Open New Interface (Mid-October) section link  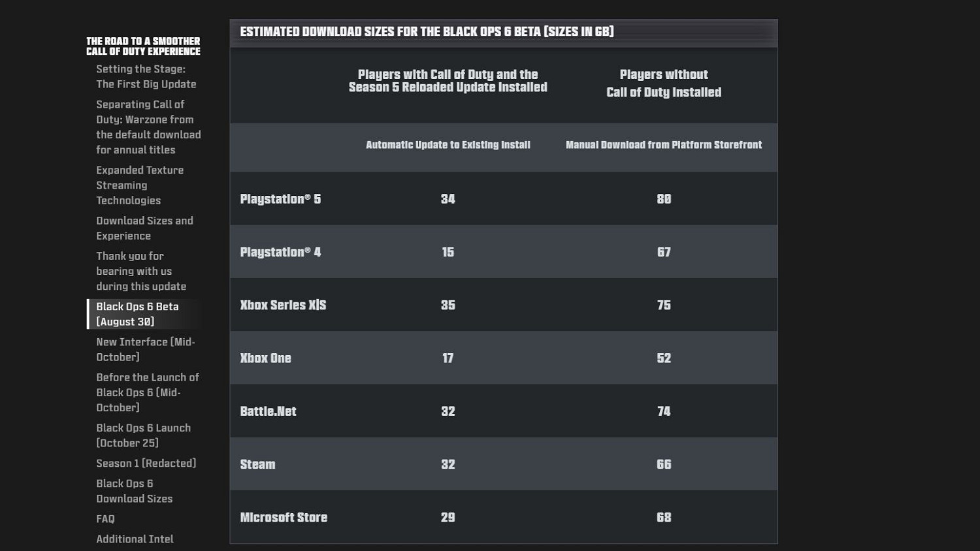[145, 349]
